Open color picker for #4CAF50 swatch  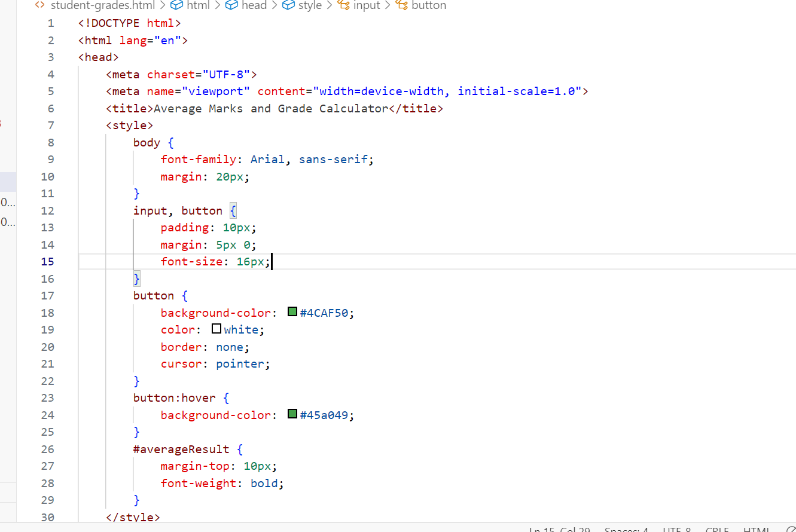pyautogui.click(x=292, y=311)
